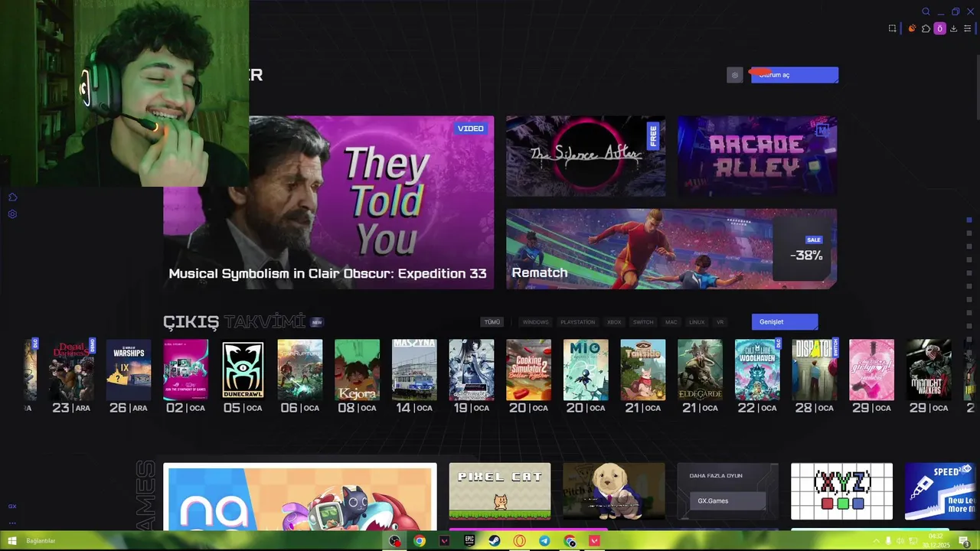The height and width of the screenshot is (551, 980).
Task: Open the extensions cube icon
Action: (x=926, y=28)
